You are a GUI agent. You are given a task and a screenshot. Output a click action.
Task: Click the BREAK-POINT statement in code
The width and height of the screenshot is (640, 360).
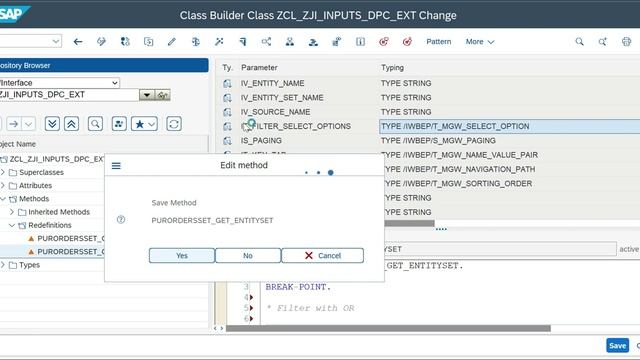[298, 287]
